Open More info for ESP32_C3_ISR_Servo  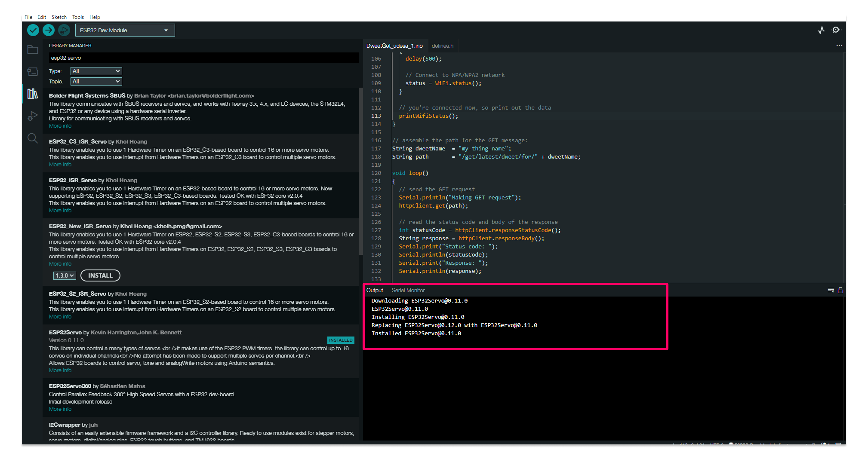point(60,165)
